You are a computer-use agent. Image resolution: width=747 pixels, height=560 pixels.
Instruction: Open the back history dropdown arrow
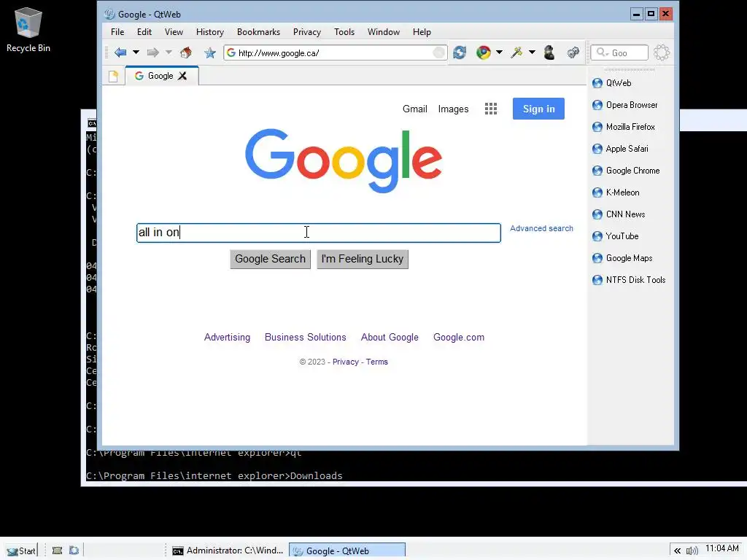click(136, 52)
